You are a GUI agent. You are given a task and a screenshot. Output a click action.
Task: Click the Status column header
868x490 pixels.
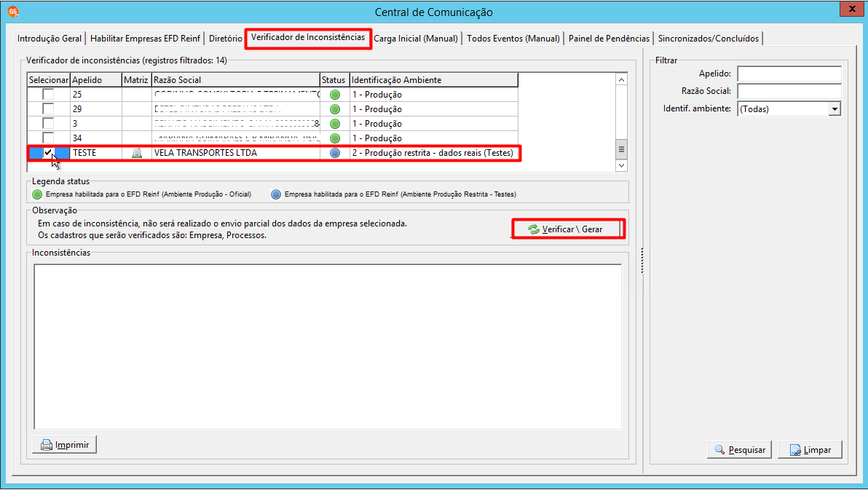pos(334,80)
